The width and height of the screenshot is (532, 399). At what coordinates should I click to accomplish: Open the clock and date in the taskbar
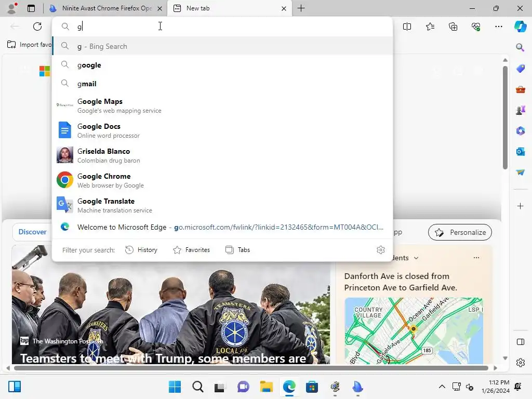coord(495,387)
